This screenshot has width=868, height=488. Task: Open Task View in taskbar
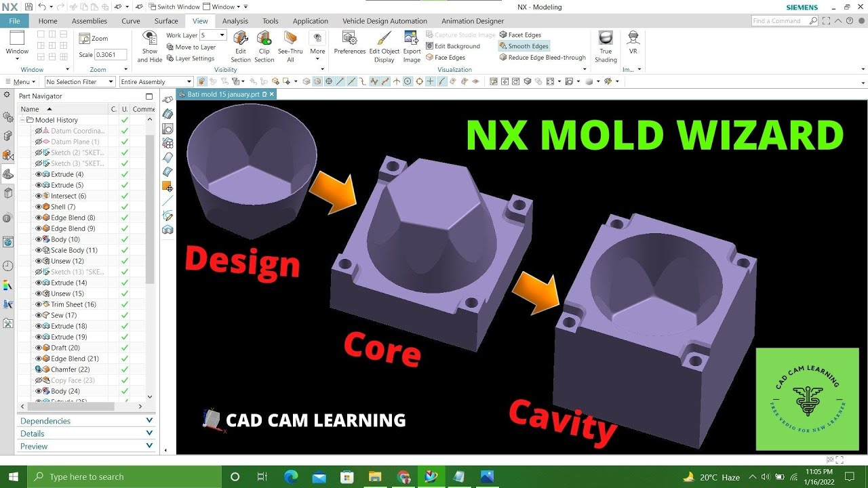(x=262, y=476)
